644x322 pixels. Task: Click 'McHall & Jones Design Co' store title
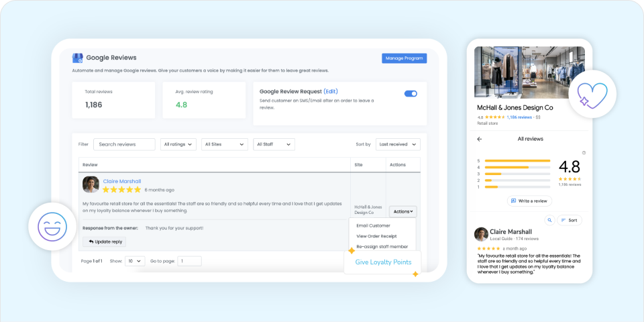coord(515,107)
